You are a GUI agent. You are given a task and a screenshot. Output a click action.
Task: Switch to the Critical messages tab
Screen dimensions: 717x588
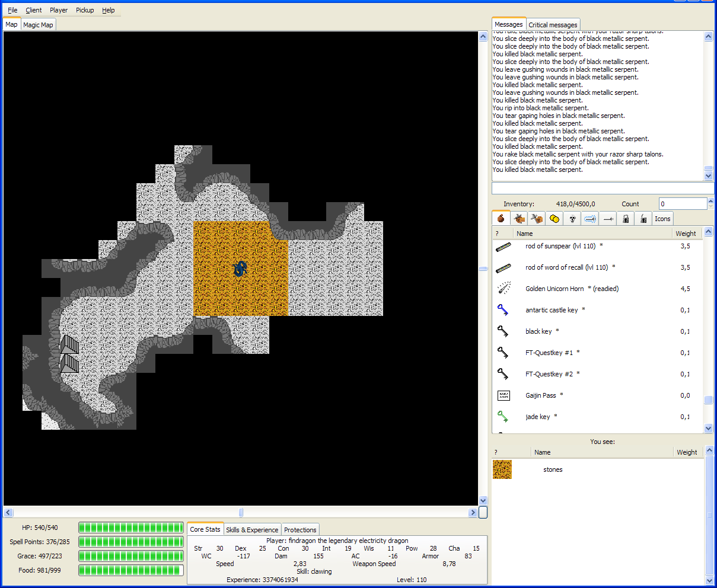pos(553,25)
